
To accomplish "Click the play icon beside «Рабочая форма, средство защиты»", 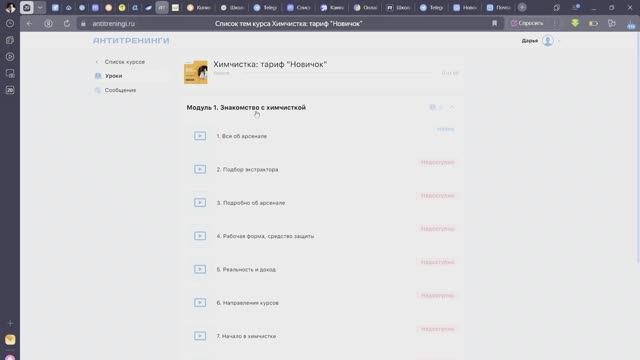I will [200, 236].
